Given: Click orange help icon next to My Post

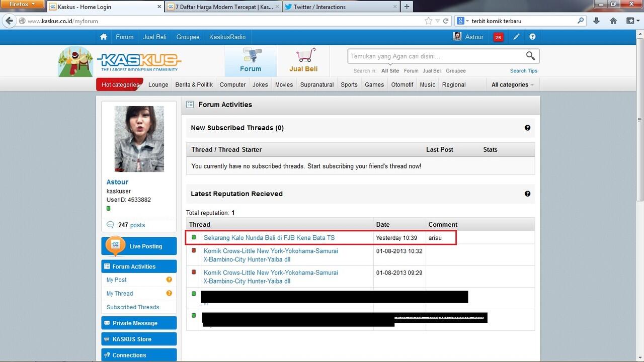Looking at the screenshot, I should pyautogui.click(x=169, y=280).
